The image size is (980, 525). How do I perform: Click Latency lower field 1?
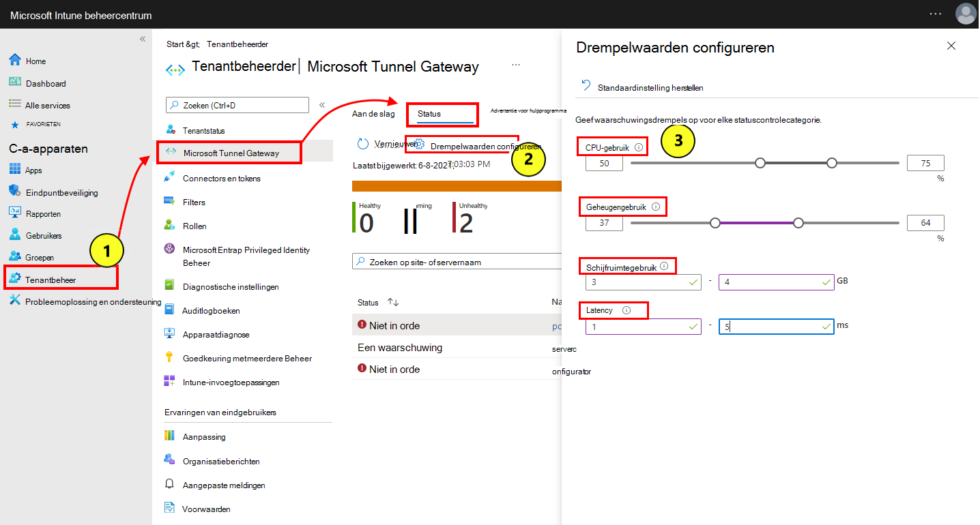644,327
